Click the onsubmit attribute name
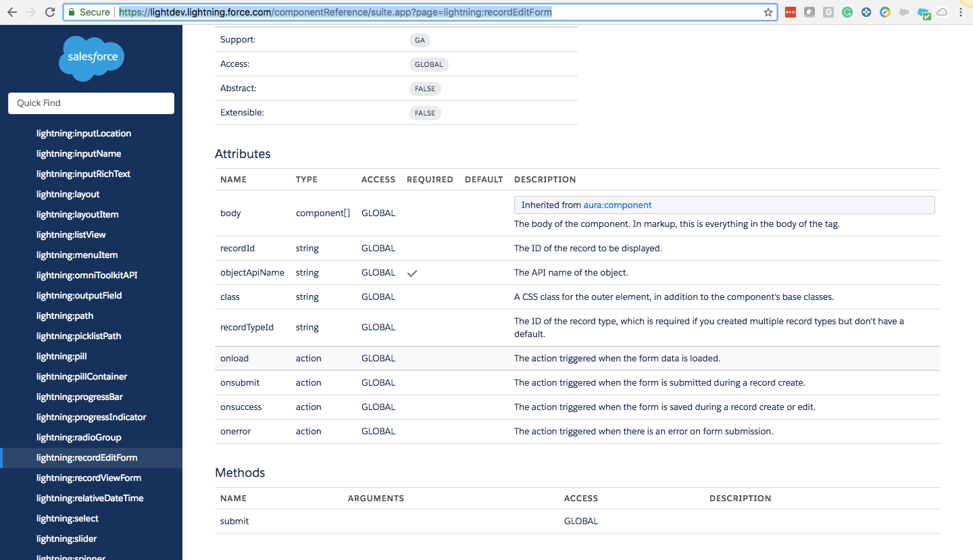The width and height of the screenshot is (973, 560). tap(240, 383)
